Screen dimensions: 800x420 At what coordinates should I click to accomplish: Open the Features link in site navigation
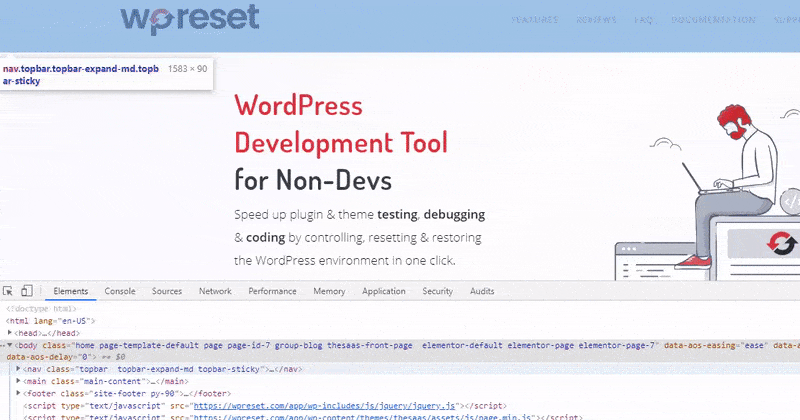tap(535, 19)
